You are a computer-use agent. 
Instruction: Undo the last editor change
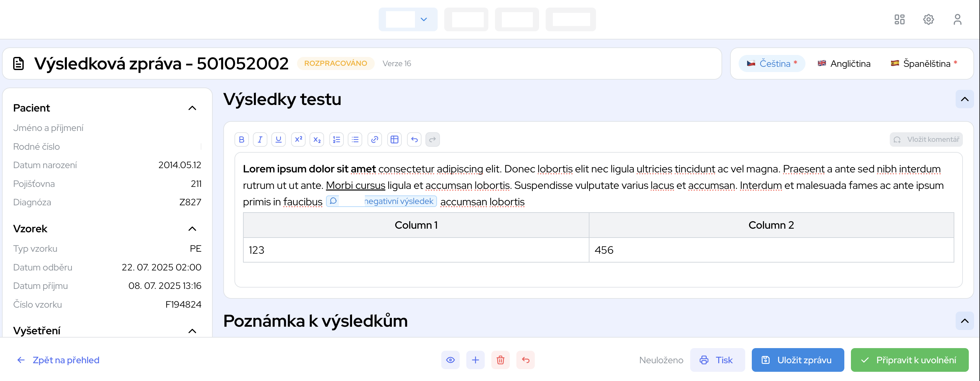[414, 140]
